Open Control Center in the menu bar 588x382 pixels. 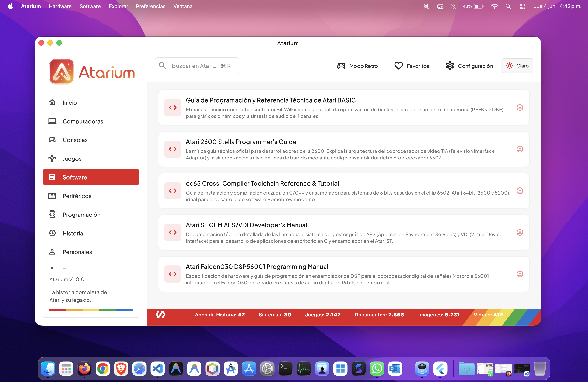coord(522,6)
